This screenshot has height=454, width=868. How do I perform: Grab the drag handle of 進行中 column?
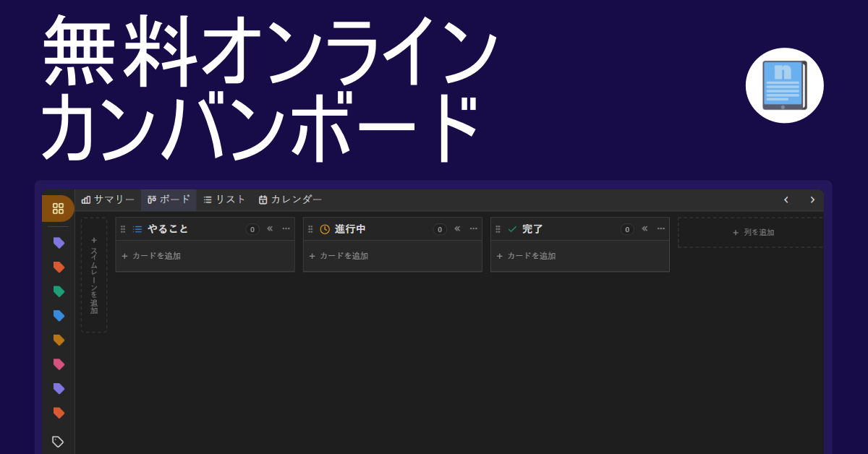tap(310, 229)
